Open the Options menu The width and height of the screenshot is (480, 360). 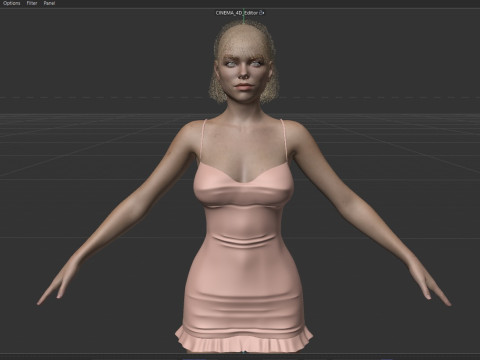point(12,3)
